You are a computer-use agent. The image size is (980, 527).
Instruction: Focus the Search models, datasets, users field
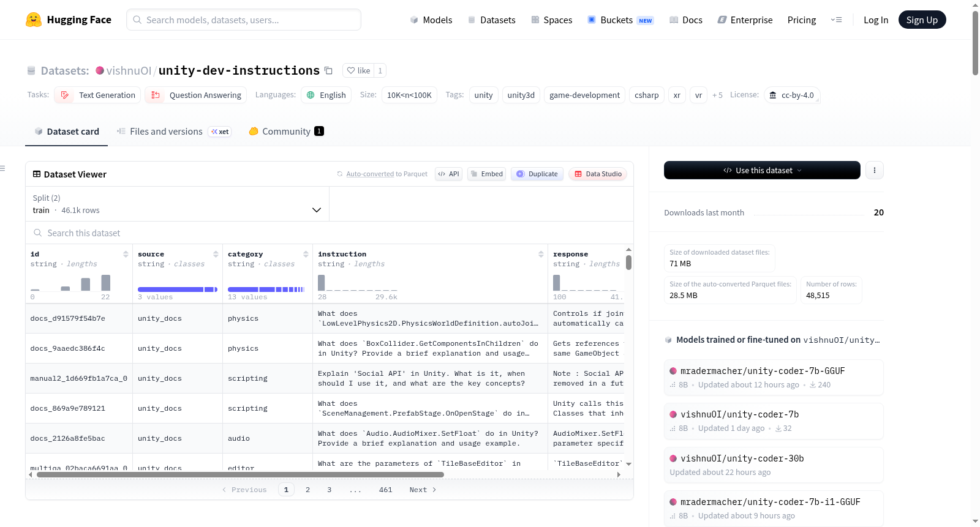[244, 20]
